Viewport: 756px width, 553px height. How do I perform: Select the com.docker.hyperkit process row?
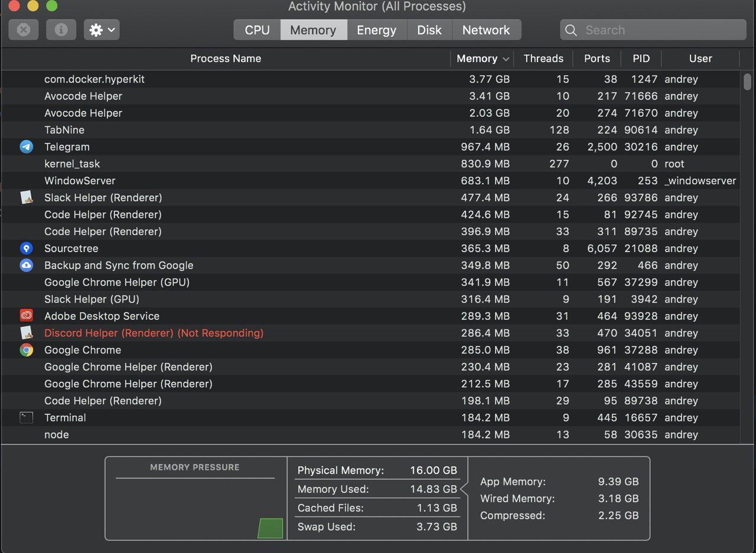click(x=370, y=79)
